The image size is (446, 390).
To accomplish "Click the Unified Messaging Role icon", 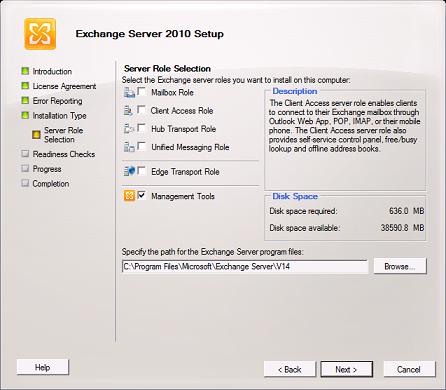I will pos(129,147).
